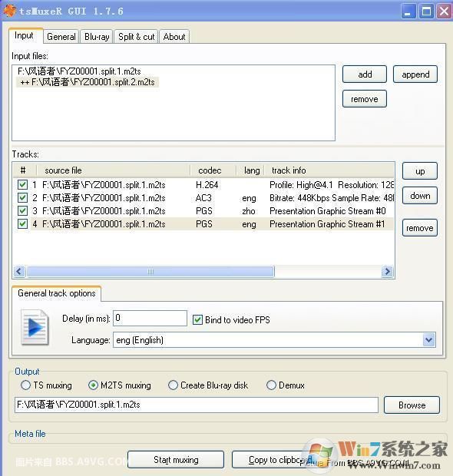Open the Split & cut tab
The height and width of the screenshot is (476, 453).
point(137,37)
